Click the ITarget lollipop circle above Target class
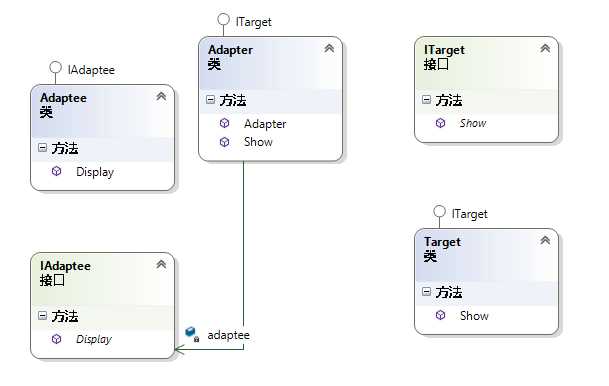This screenshot has width=609, height=386. 439,211
